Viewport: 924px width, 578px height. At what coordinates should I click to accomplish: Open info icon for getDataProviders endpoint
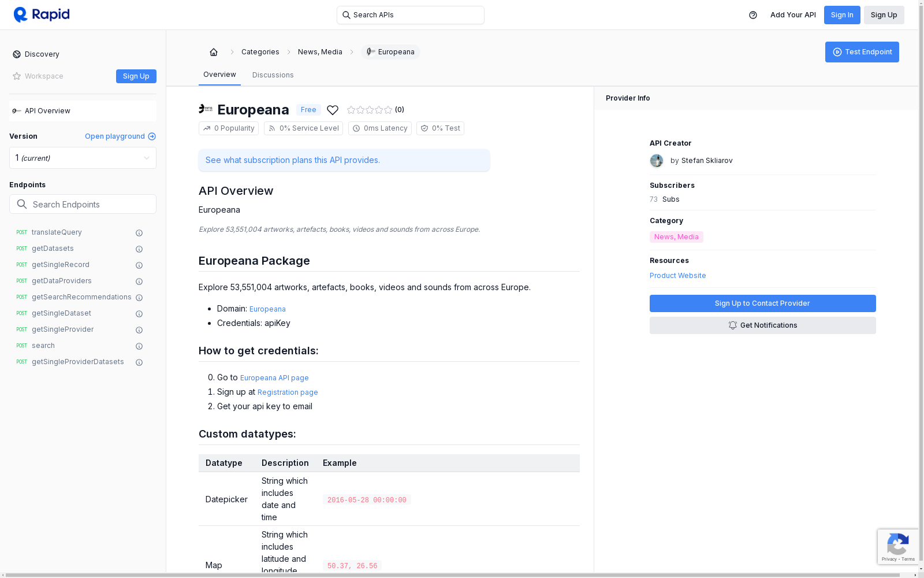(x=139, y=281)
